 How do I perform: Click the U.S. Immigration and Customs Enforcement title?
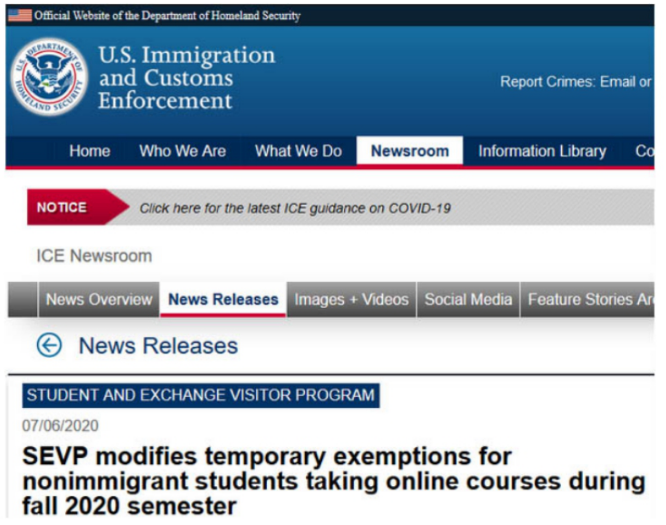pyautogui.click(x=187, y=78)
